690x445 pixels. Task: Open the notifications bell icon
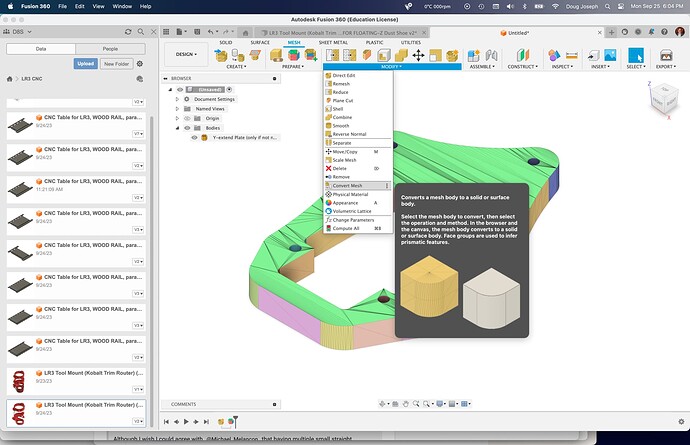tap(651, 32)
